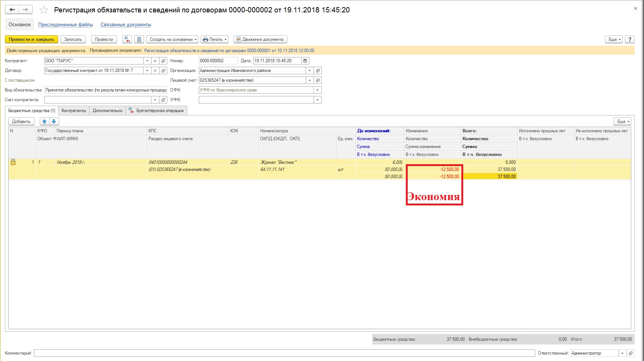The image size is (644, 361).
Task: Switch to the Контрагенты tab
Action: click(x=74, y=111)
